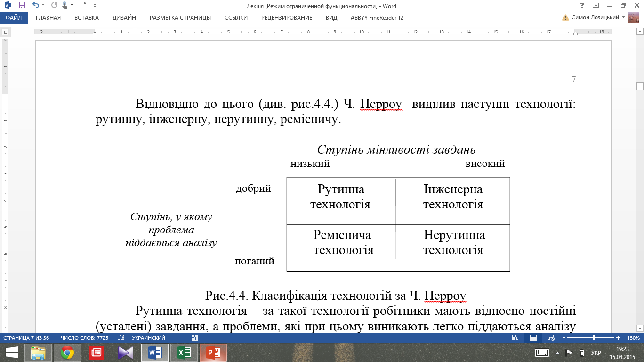The height and width of the screenshot is (362, 644).
Task: Open the РЕЦЕНЗИРОВАНИЕ tab
Action: click(287, 18)
